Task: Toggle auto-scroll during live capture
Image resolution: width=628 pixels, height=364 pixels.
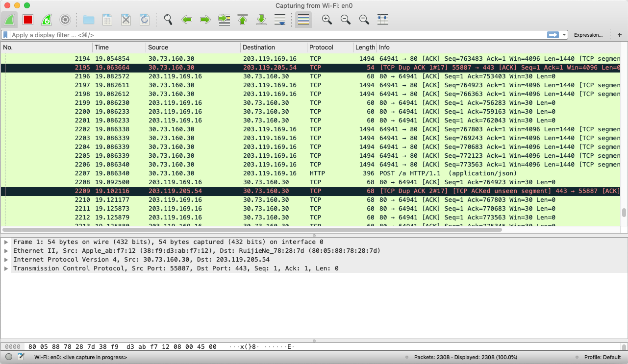Action: (x=280, y=20)
